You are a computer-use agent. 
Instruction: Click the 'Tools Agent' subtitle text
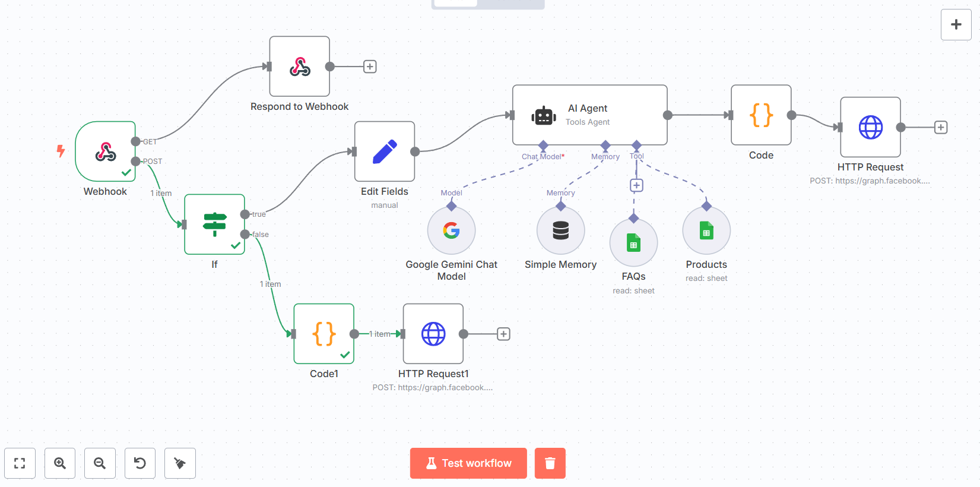[x=588, y=122]
